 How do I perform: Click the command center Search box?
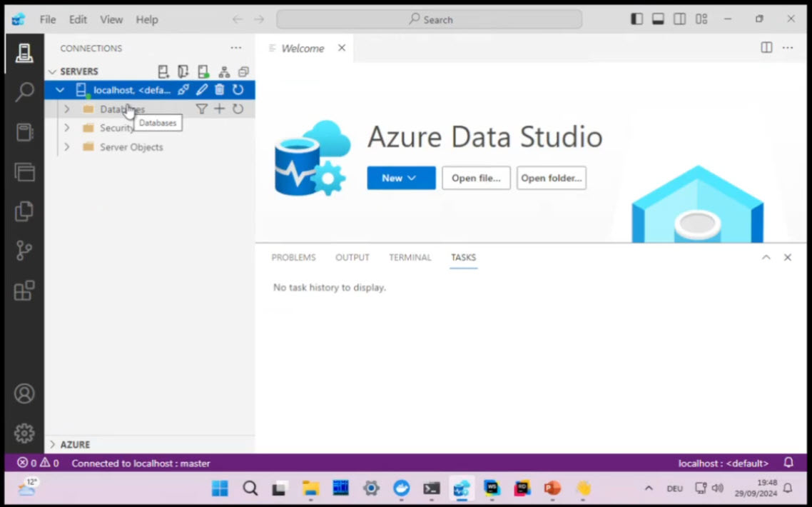click(430, 19)
